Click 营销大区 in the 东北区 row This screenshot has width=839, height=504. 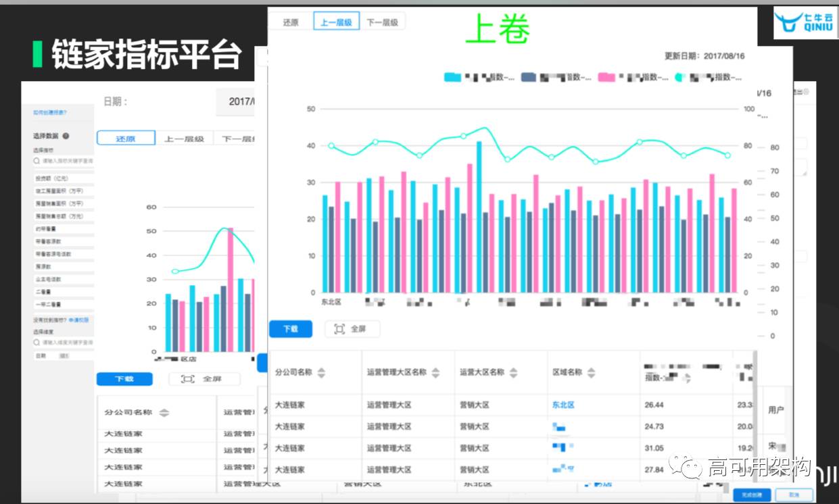tap(474, 405)
